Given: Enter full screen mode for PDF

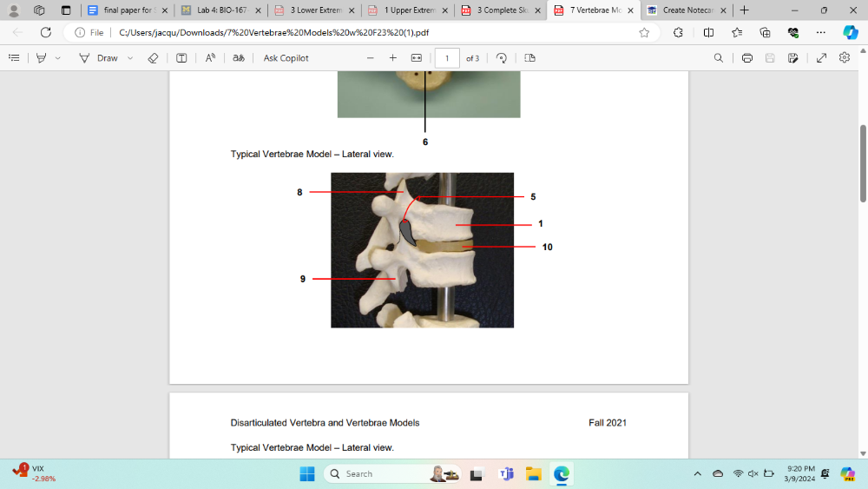Looking at the screenshot, I should tap(821, 58).
